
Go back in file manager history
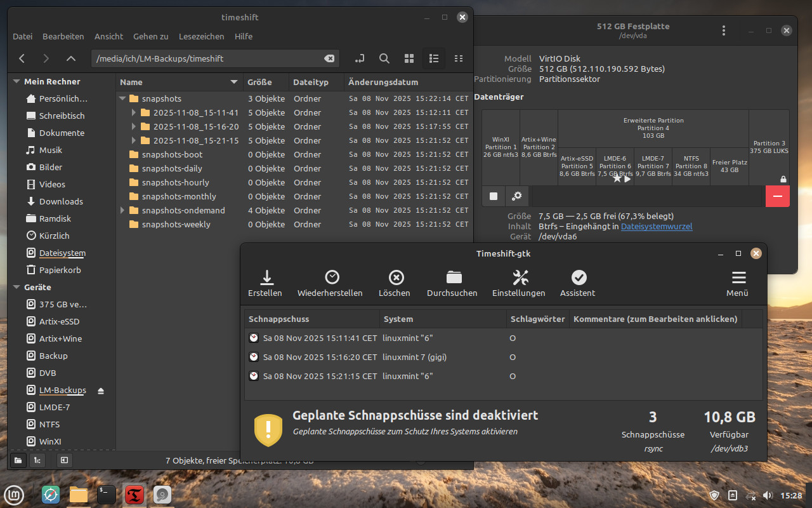pyautogui.click(x=22, y=58)
